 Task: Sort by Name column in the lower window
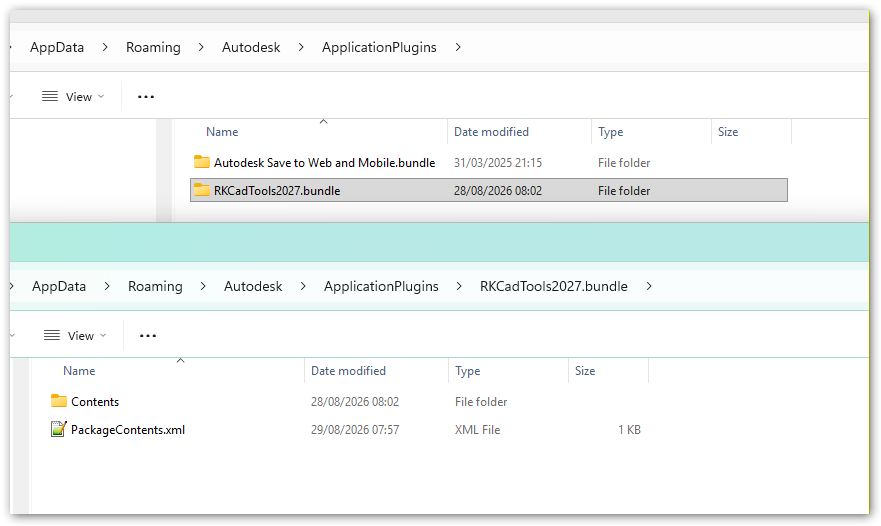(79, 371)
